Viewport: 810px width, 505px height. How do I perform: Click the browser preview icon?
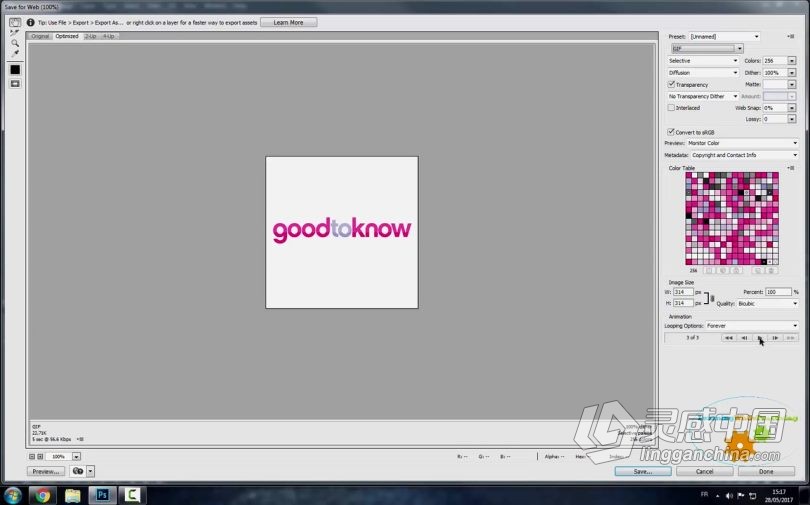point(77,471)
